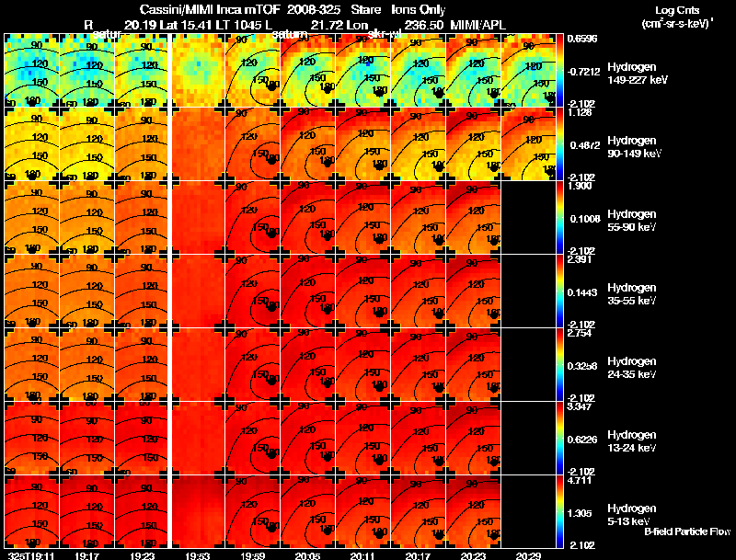The image size is (736, 560).
Task: Click the -0.7212 color scale value
Action: pos(583,72)
